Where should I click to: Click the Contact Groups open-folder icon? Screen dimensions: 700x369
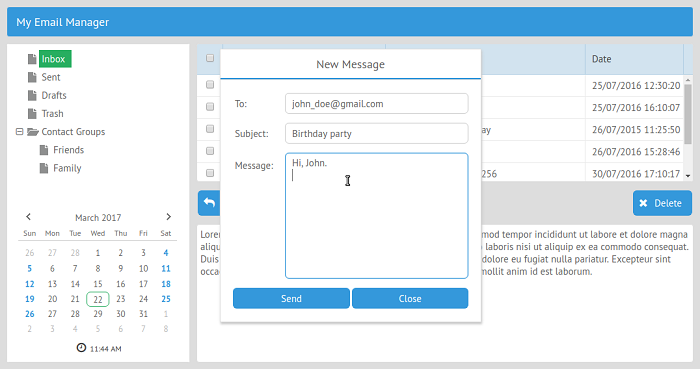(33, 132)
